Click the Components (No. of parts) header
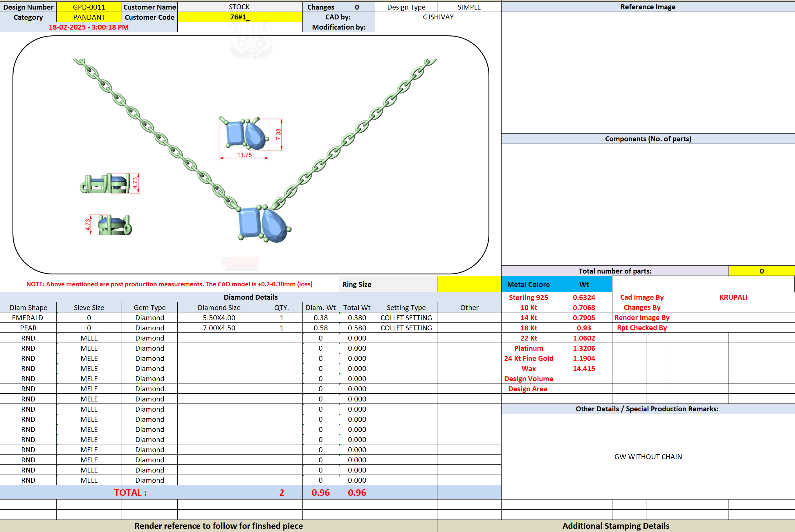795x532 pixels. click(648, 139)
